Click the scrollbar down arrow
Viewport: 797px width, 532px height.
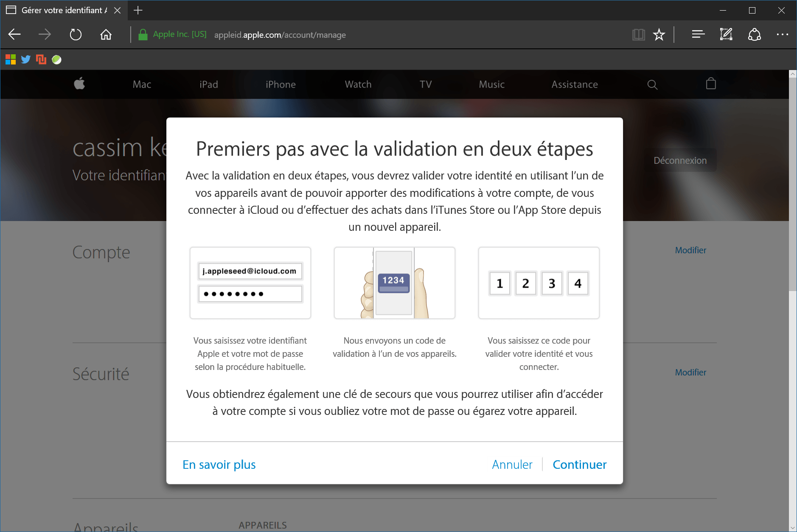[792, 527]
